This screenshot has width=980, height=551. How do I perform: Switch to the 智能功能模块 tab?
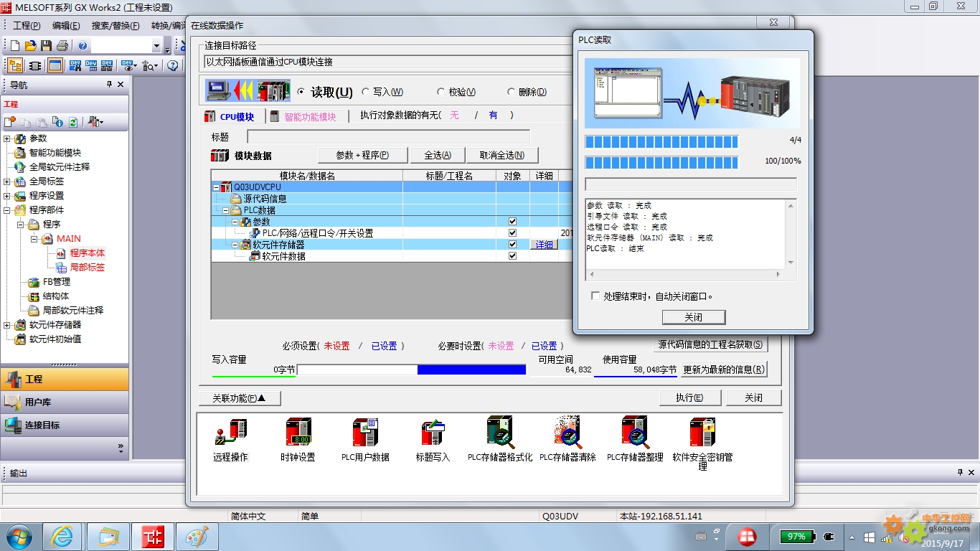[303, 116]
